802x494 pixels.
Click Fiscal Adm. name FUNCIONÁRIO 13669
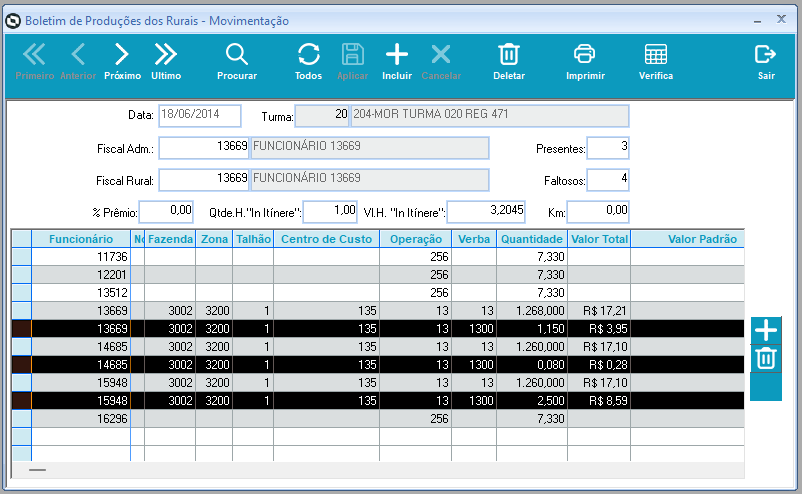(x=370, y=148)
